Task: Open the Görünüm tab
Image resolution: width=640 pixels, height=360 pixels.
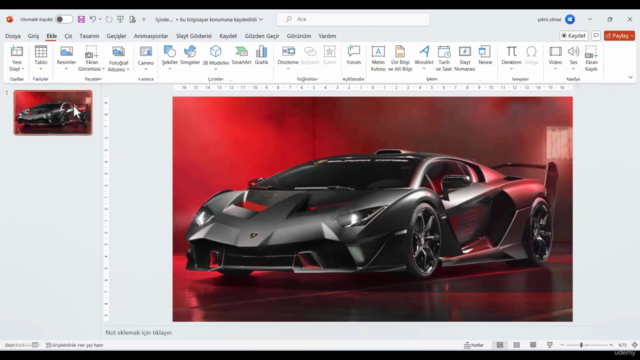Action: 299,36
